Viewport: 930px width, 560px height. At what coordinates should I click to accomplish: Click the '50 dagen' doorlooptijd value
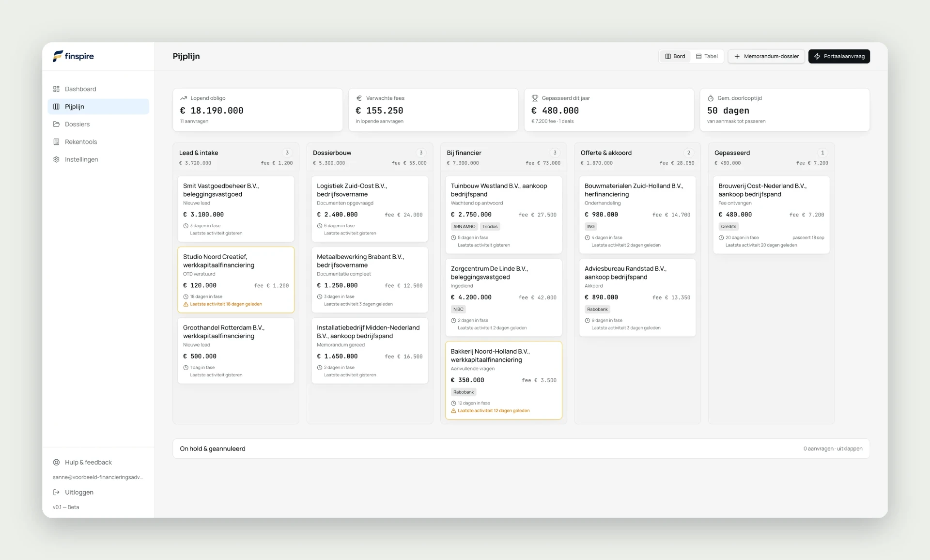(x=728, y=110)
